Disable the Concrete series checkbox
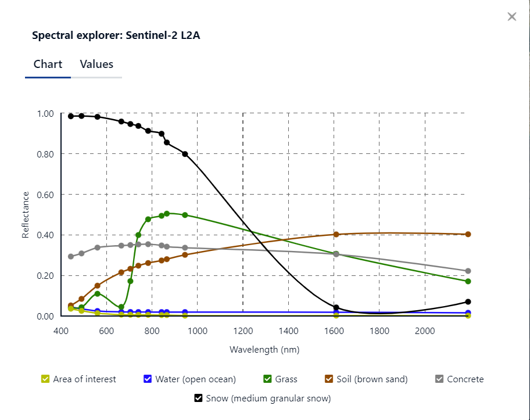Screen dimensions: 530x420 pyautogui.click(x=439, y=379)
